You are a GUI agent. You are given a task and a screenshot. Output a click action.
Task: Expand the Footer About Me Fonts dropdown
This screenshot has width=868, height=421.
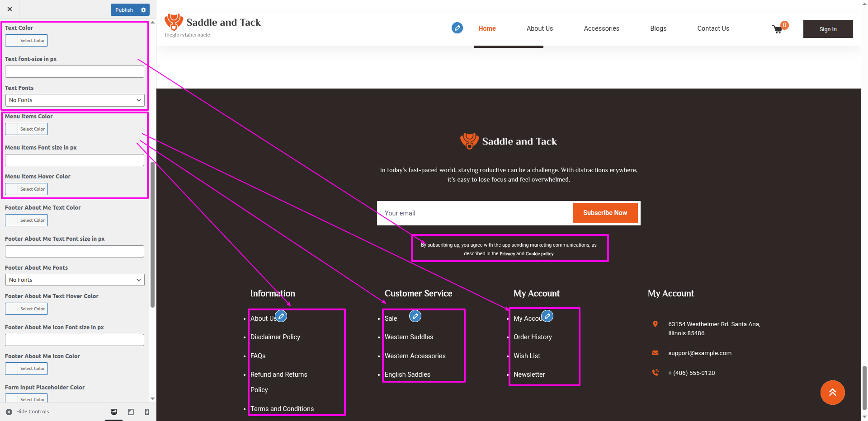click(75, 280)
